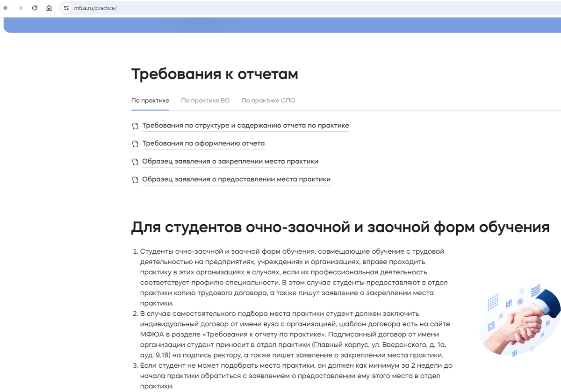Screen dimensions: 561x392
Task: View site information icon in address bar
Action: pyautogui.click(x=66, y=8)
